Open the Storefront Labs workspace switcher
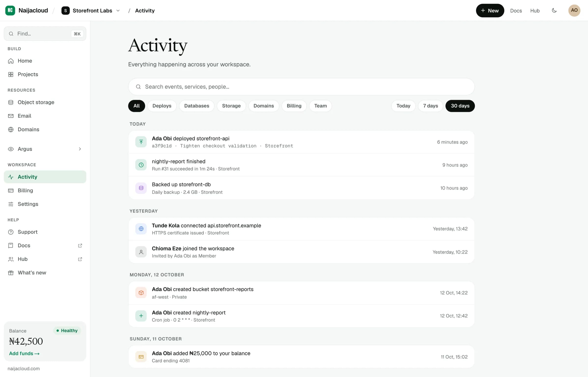The width and height of the screenshot is (588, 377). (x=91, y=11)
